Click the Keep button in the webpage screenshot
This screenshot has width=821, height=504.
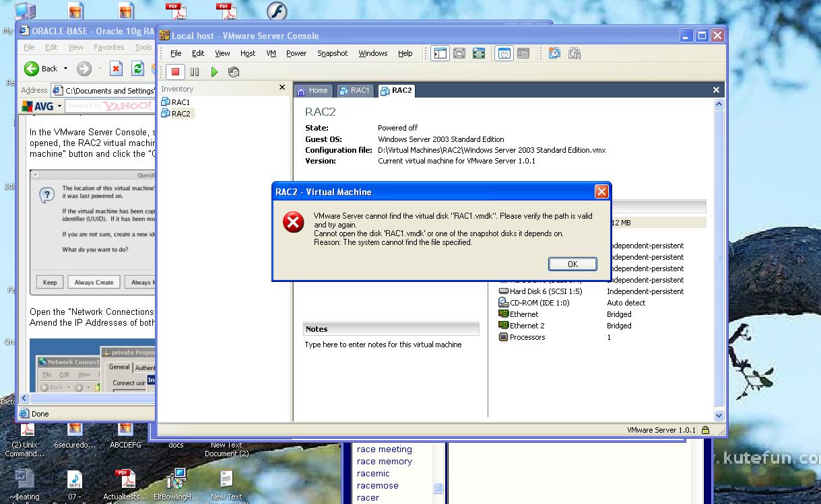click(50, 282)
